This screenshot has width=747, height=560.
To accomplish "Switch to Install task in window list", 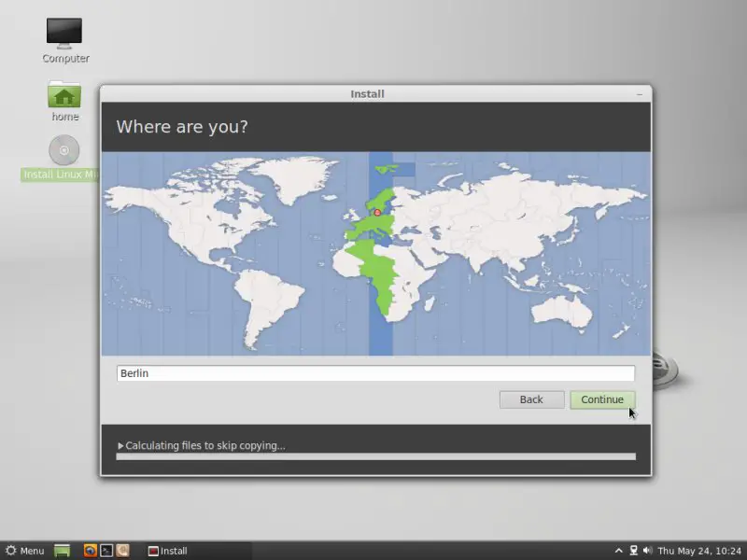I will pos(198,551).
